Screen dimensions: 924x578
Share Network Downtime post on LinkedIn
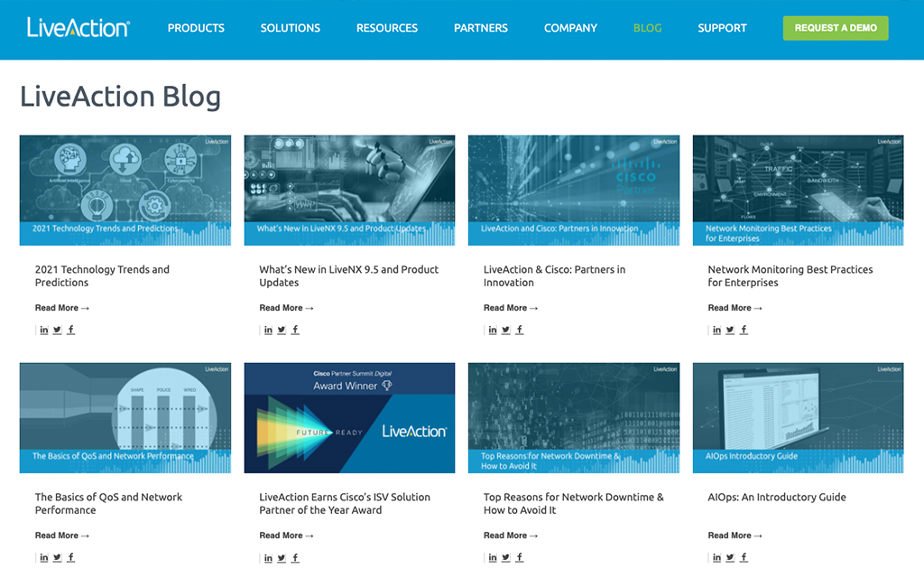pos(493,557)
